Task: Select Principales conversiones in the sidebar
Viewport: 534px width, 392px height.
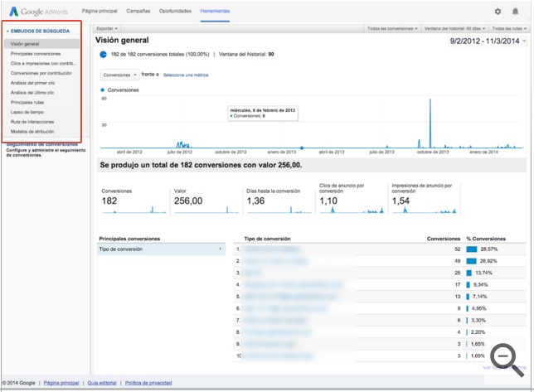Action: point(36,53)
